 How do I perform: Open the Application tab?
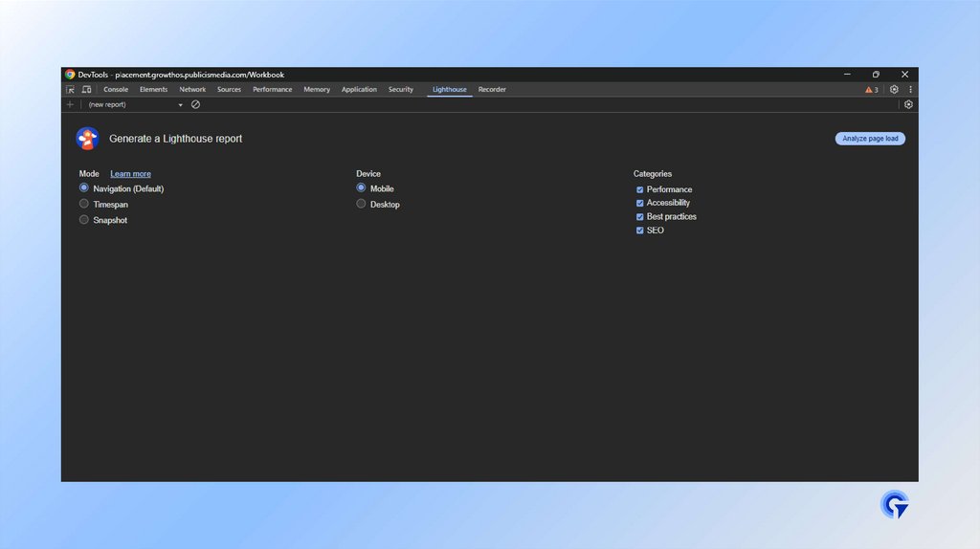pos(359,89)
